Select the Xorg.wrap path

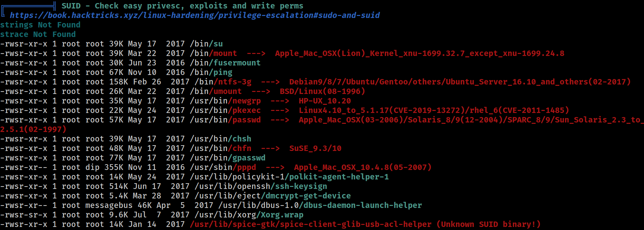[x=249, y=215]
